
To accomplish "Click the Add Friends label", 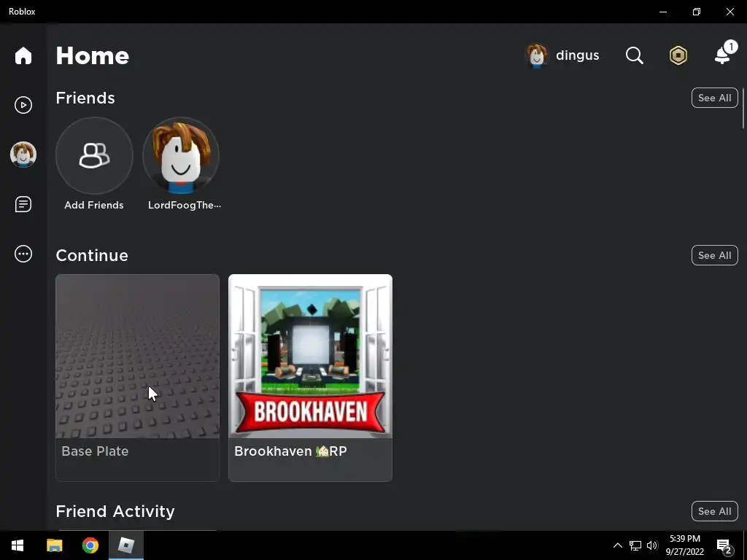I will pos(94,205).
